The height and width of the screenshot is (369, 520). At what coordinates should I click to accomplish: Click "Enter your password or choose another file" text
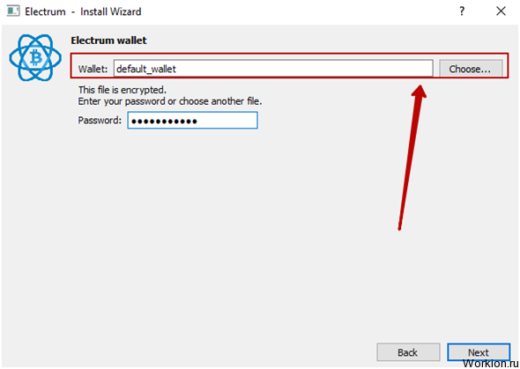(x=170, y=101)
